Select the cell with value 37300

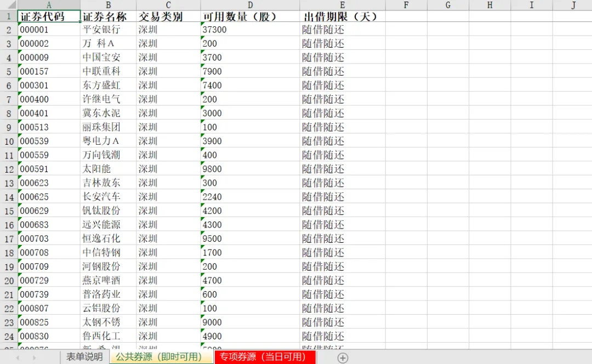250,30
